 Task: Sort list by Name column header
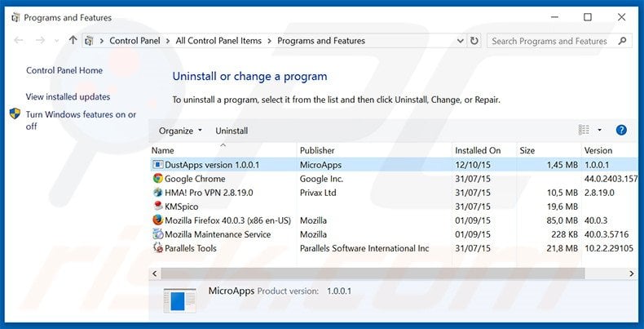[x=223, y=150]
